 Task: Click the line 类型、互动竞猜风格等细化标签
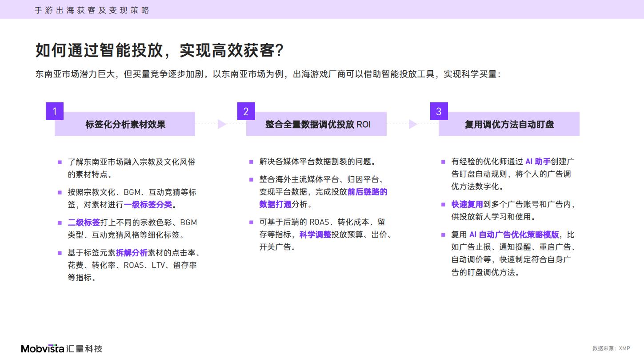[x=126, y=235]
